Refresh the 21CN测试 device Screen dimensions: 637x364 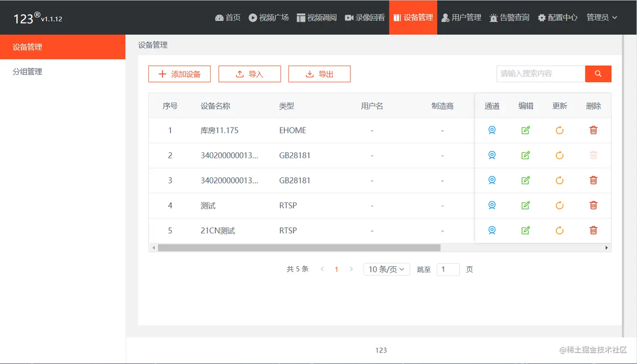click(559, 230)
